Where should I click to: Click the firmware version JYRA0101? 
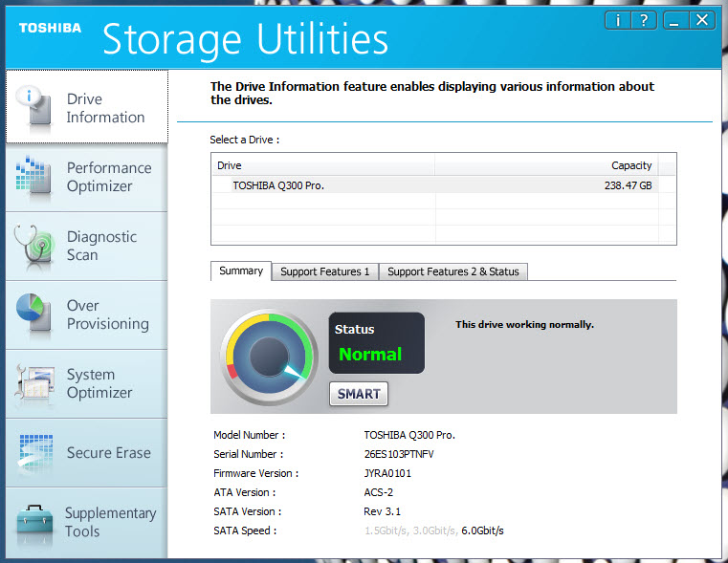click(x=387, y=473)
